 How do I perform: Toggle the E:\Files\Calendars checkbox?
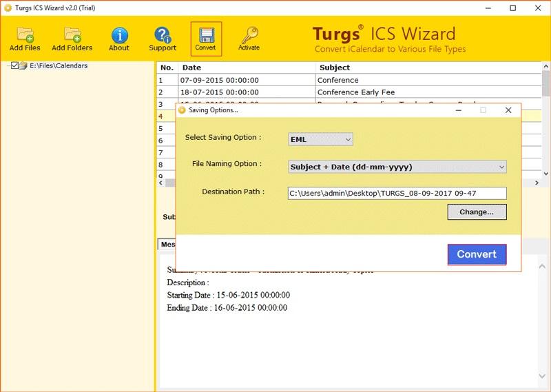14,65
